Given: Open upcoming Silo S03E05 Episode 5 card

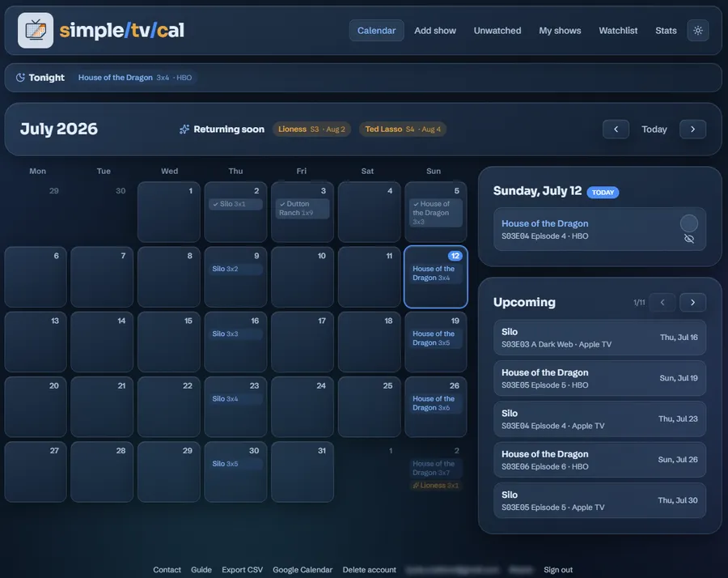Looking at the screenshot, I should (599, 501).
